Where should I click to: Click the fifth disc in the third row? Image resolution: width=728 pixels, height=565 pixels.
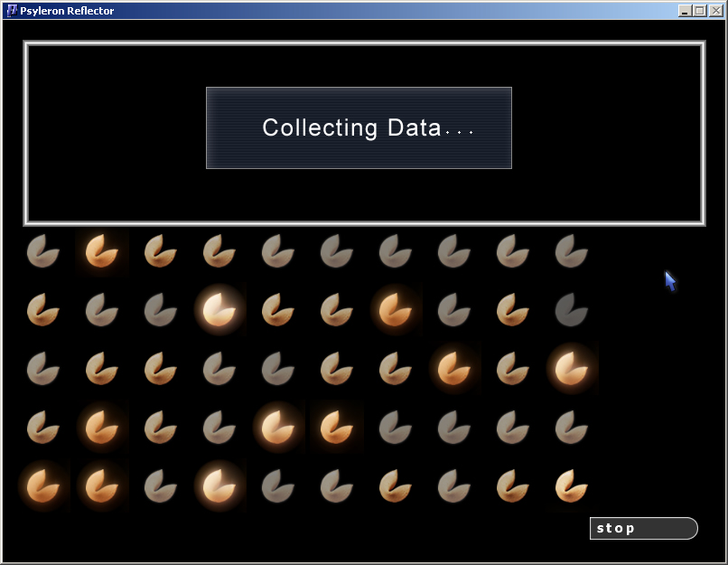coord(278,369)
